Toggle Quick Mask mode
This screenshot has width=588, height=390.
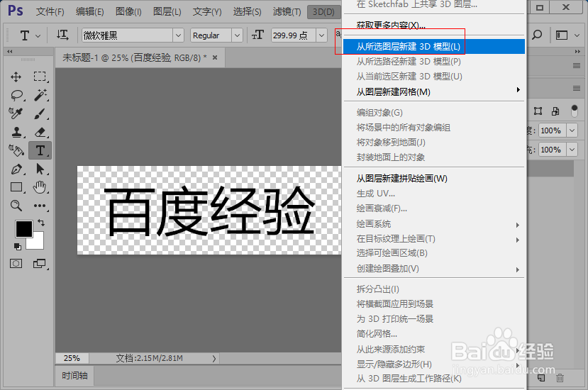[16, 264]
